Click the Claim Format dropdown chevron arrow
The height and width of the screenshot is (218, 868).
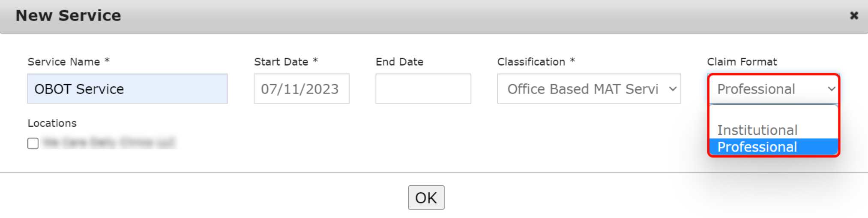point(831,89)
